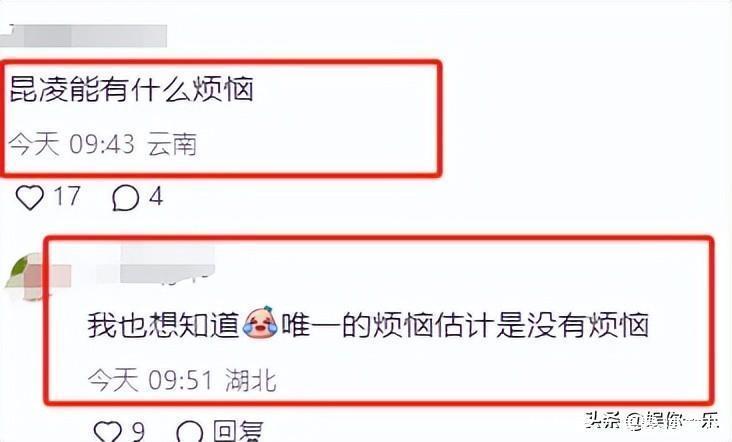This screenshot has height=442, width=732.
Task: Click the location label 云南
Action: (172, 144)
